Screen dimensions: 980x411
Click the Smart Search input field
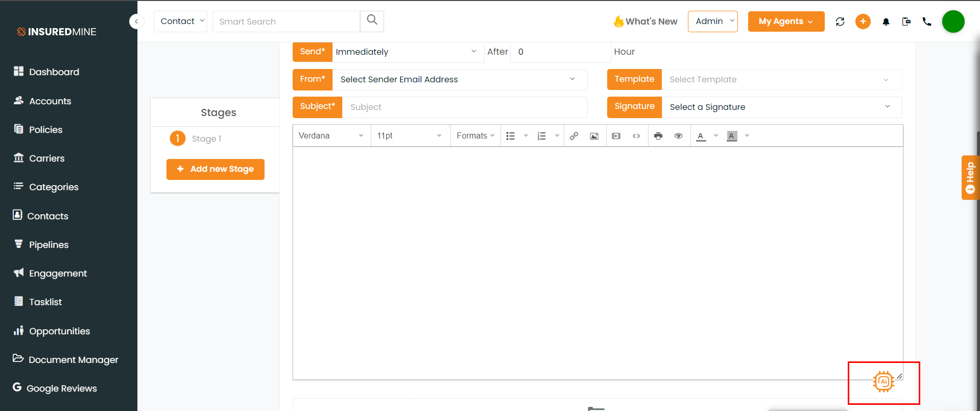pyautogui.click(x=286, y=21)
